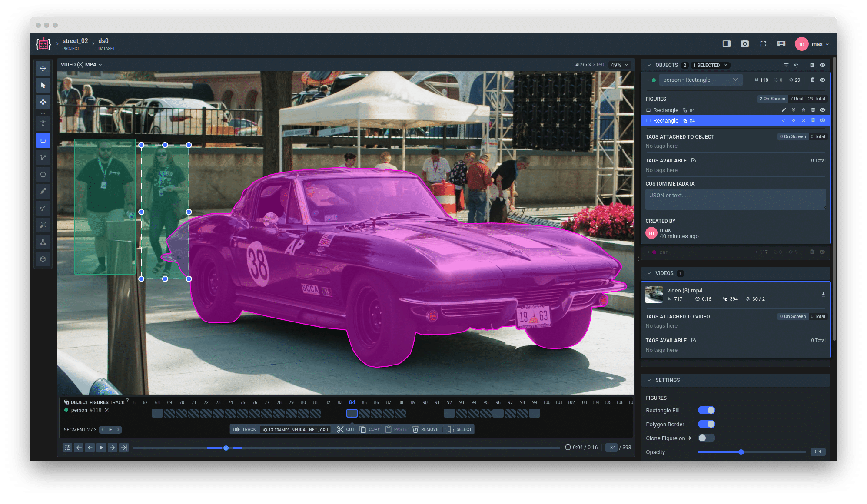Open 13 frames, Neural Net tracking settings
The image size is (867, 504).
[x=296, y=430]
